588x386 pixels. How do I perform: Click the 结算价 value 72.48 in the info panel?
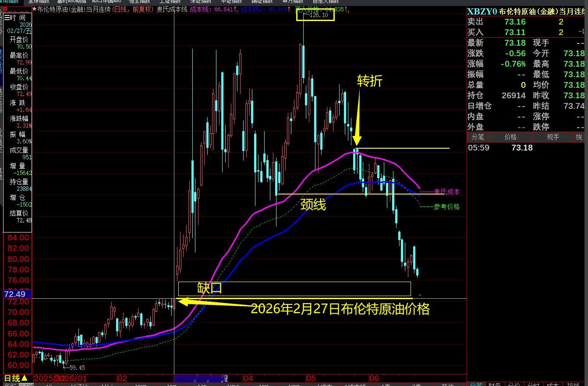(24, 220)
